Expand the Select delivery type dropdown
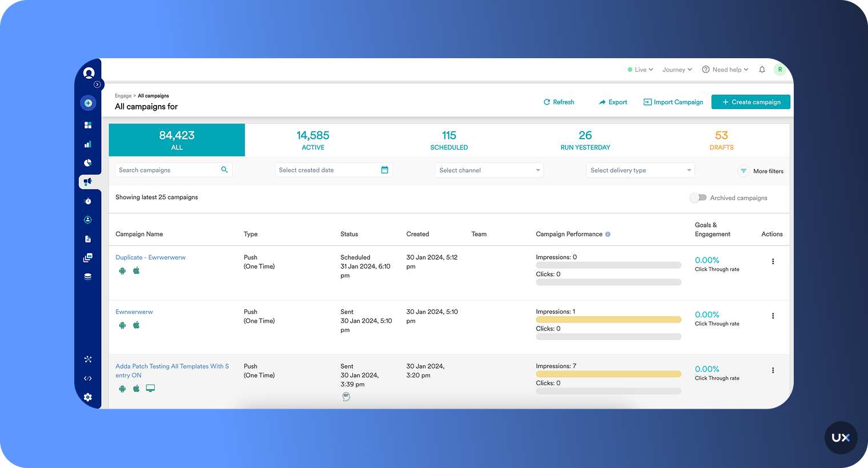The image size is (868, 468). (640, 170)
